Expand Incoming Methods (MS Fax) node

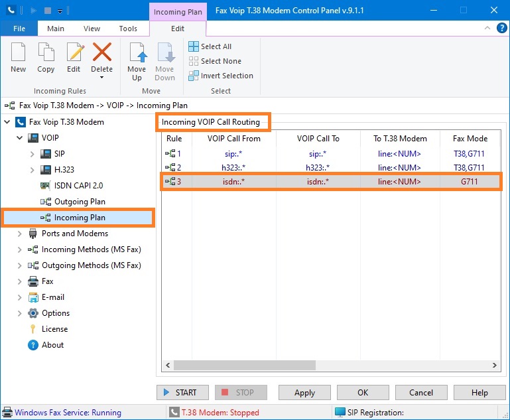pyautogui.click(x=19, y=249)
